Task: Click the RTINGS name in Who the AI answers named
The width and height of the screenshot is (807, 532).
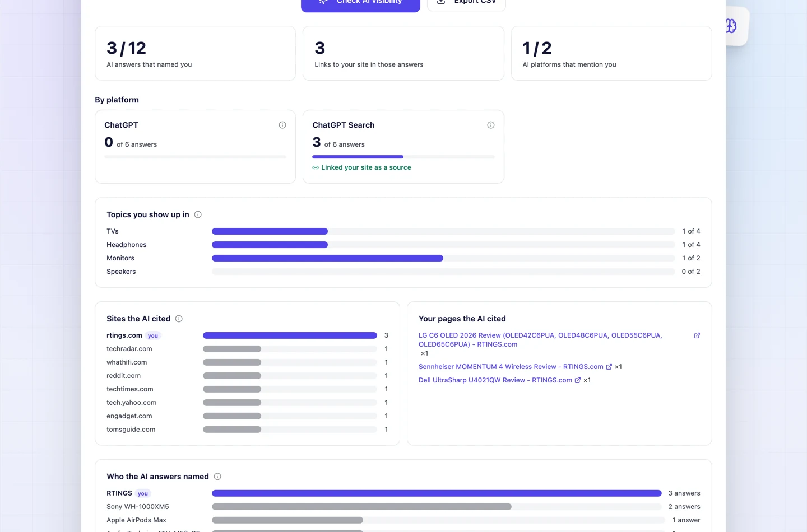Action: (x=119, y=493)
